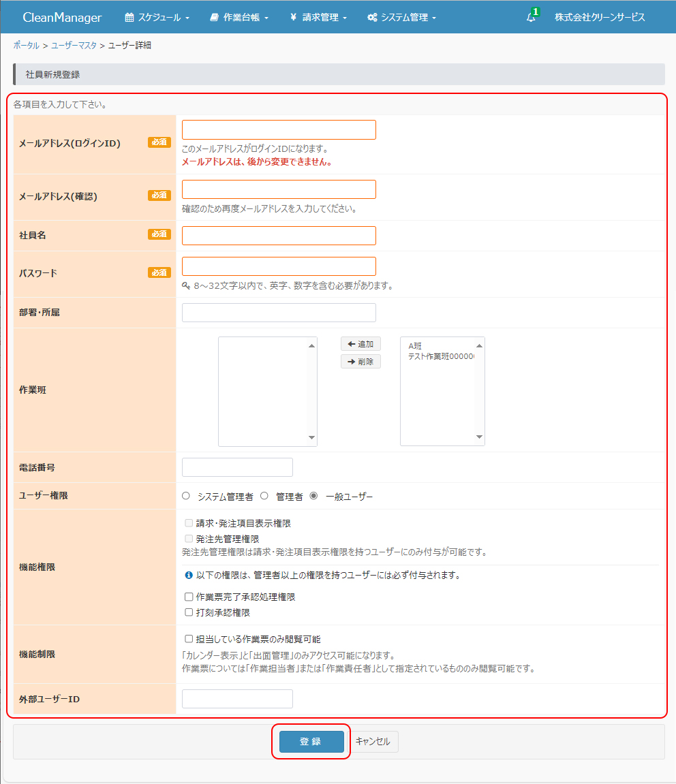The width and height of the screenshot is (676, 784).
Task: Expand the 作業台帳 menu caret
Action: 266,18
